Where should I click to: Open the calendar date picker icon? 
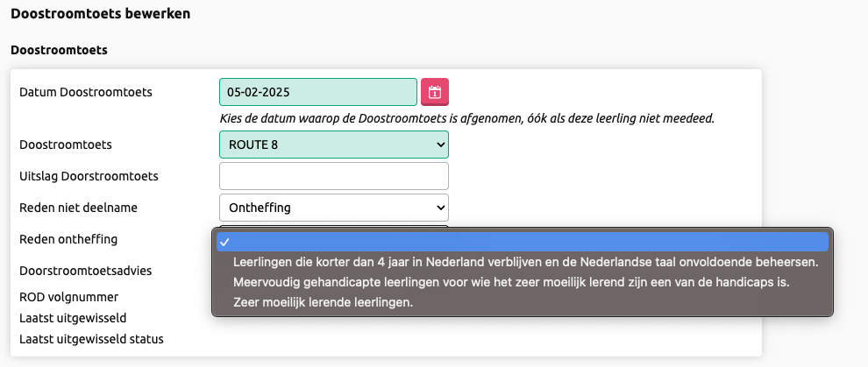pyautogui.click(x=435, y=92)
